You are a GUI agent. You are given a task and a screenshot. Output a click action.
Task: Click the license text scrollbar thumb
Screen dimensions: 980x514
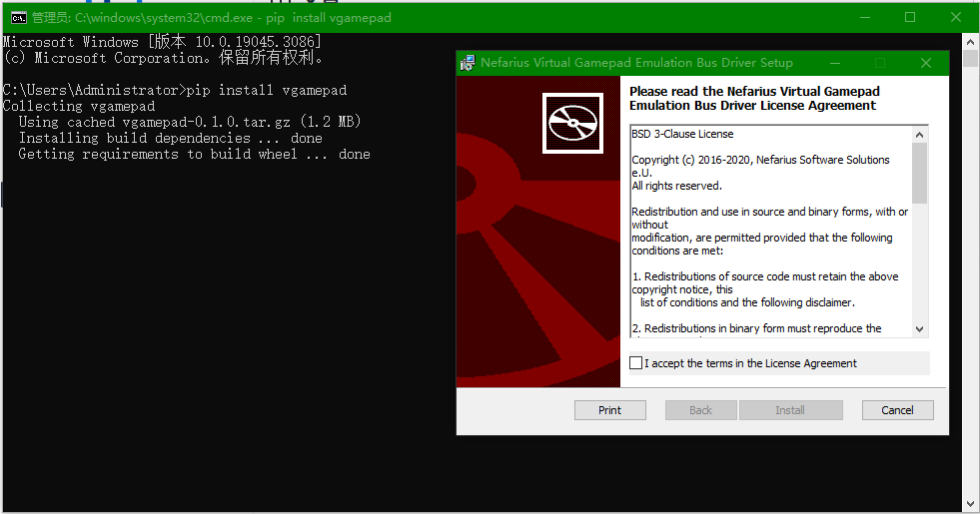tap(920, 172)
